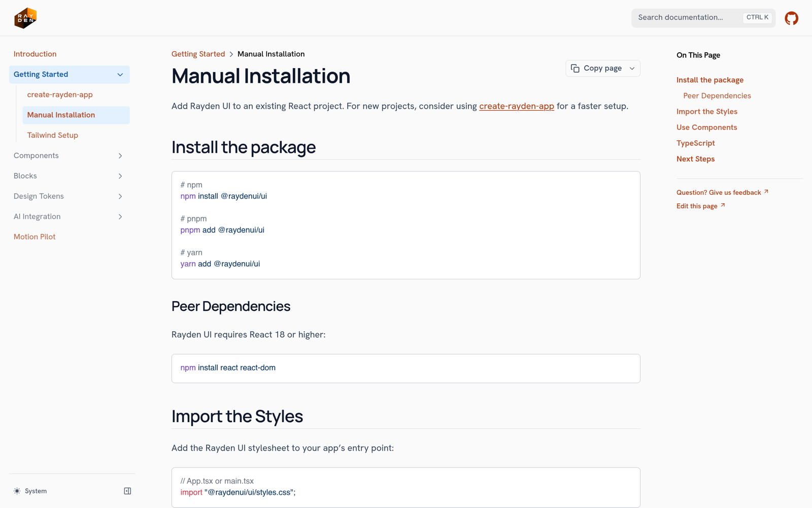Click the Manual Installation page heading
The width and height of the screenshot is (812, 508).
pos(261,76)
